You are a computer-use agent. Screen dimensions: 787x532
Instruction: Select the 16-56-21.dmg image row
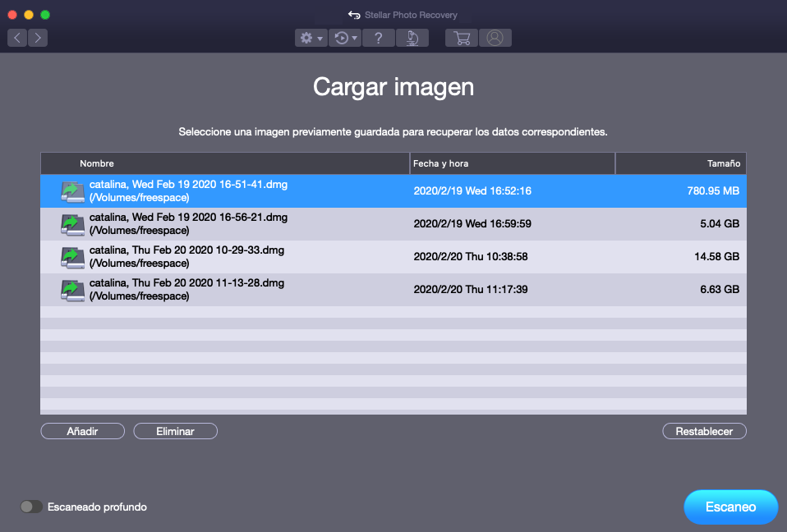(393, 224)
